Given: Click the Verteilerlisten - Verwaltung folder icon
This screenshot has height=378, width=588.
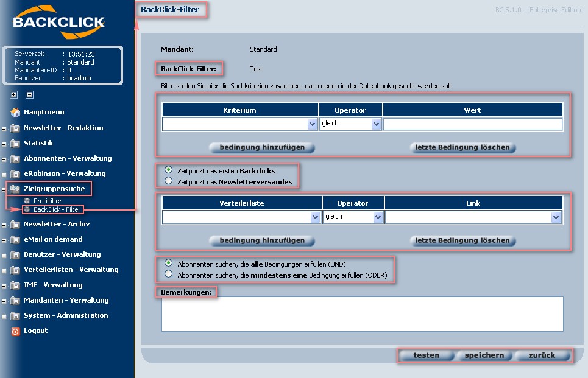Looking at the screenshot, I should (x=15, y=270).
